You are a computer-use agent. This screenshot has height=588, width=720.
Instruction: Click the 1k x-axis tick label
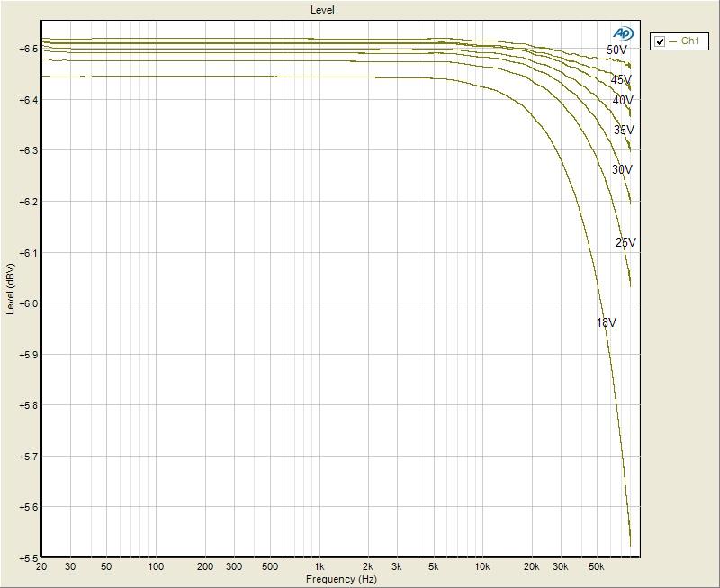319,567
